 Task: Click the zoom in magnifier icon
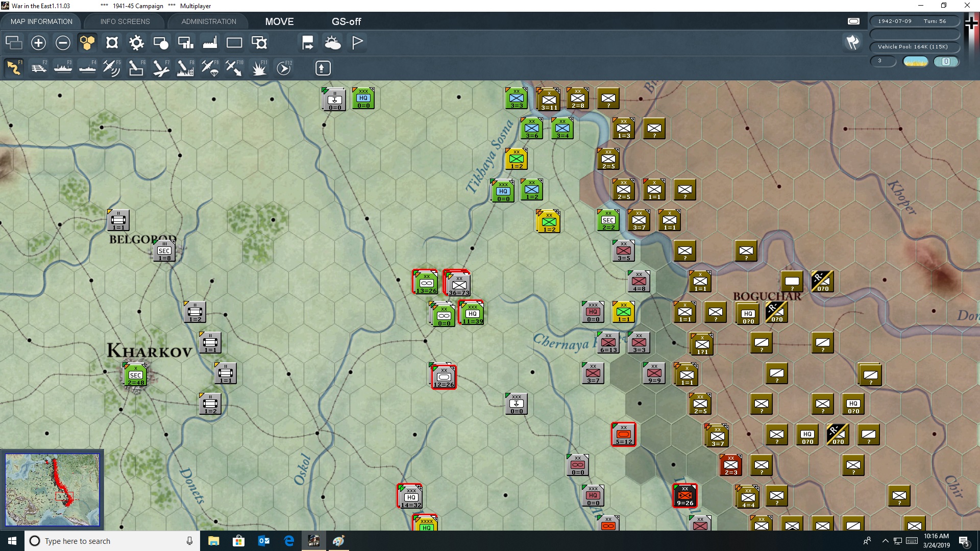[38, 43]
